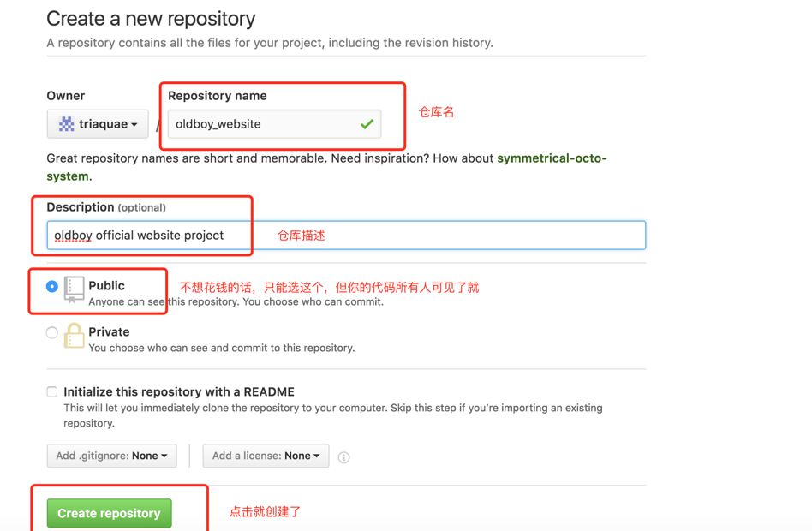Click the triaquae owner avatar icon
Screen dimensions: 812x531
coord(66,124)
